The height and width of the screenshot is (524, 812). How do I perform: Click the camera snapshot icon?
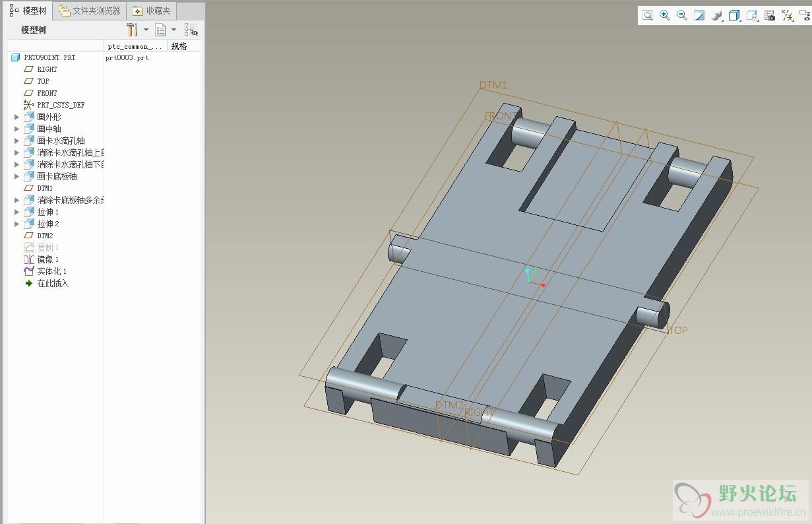769,16
